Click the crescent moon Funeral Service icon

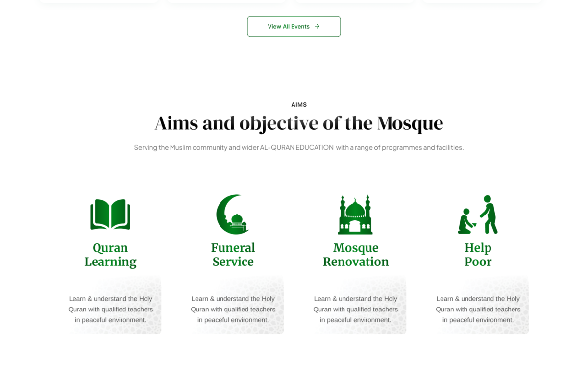233,215
